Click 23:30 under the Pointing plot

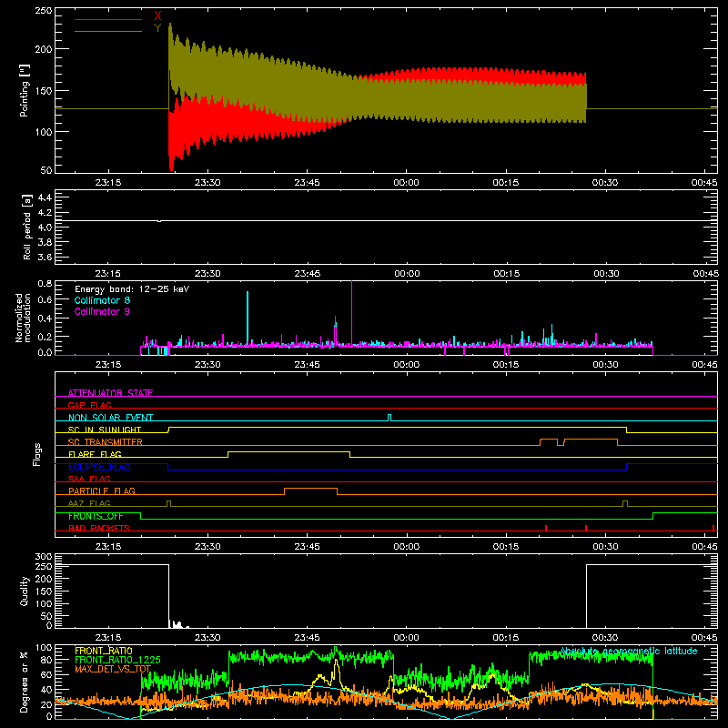[x=207, y=183]
